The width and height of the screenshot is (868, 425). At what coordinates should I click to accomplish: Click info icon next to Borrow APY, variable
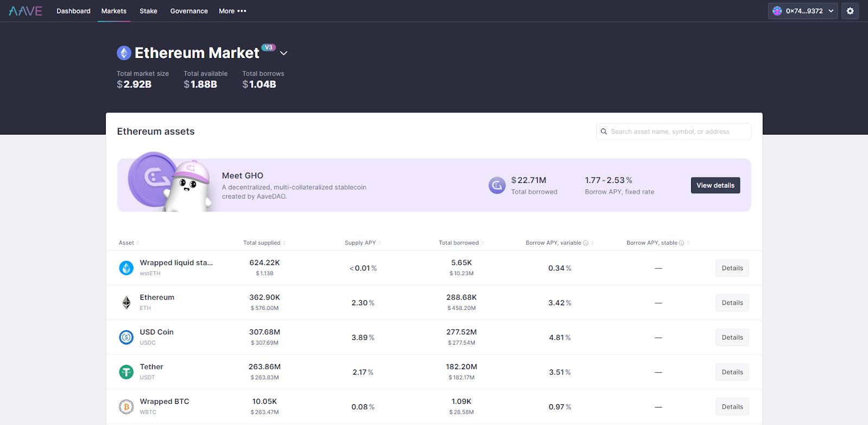click(585, 243)
